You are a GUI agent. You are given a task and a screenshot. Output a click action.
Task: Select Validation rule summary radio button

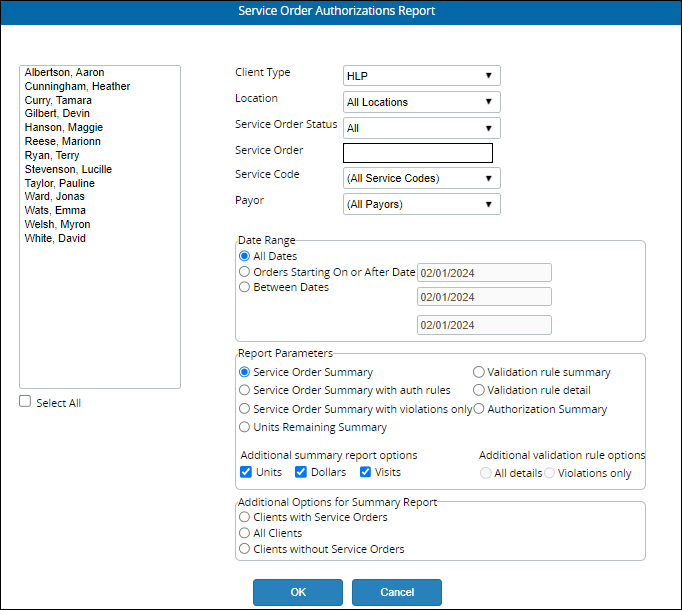pyautogui.click(x=478, y=372)
